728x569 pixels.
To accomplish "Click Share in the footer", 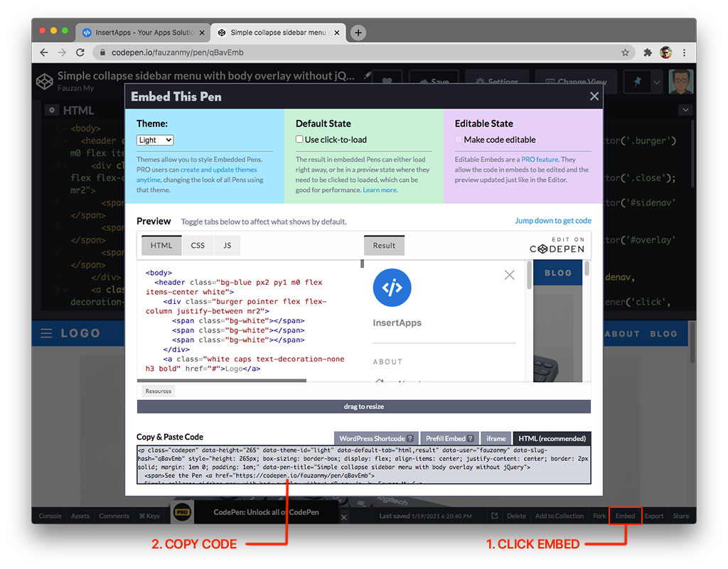I will coord(680,516).
